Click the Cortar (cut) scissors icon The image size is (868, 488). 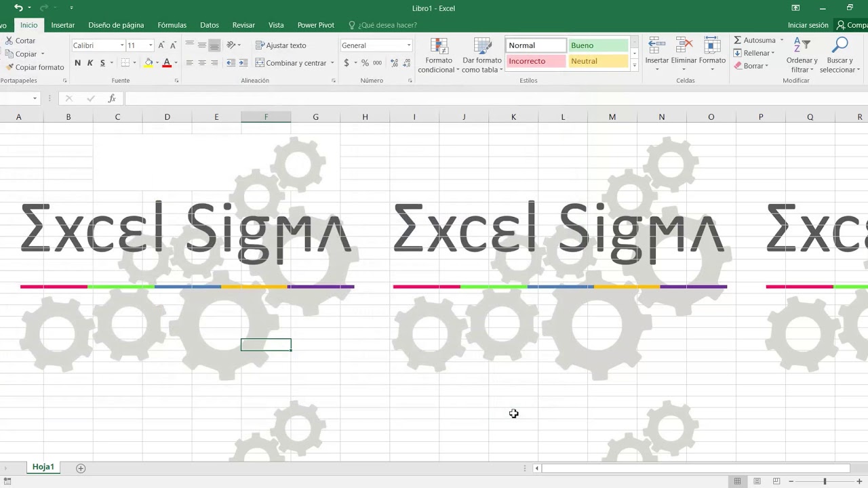point(9,41)
